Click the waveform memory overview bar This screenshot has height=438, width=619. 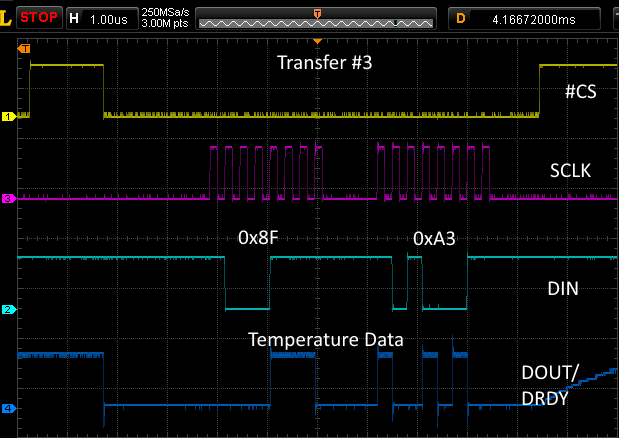tap(316, 19)
